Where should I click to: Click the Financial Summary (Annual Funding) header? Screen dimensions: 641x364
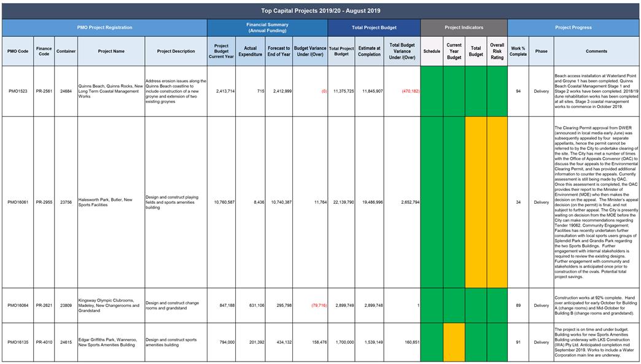[267, 28]
